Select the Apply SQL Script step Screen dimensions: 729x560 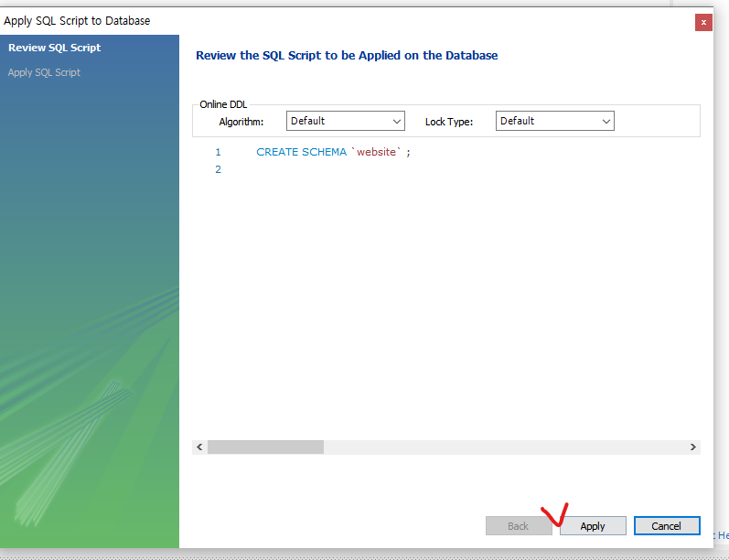[44, 72]
